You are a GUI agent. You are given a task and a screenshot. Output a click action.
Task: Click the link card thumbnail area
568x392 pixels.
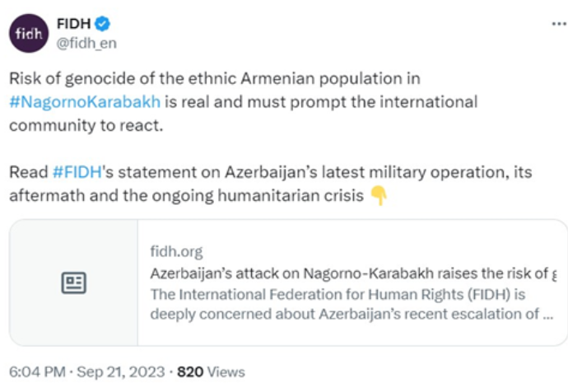pyautogui.click(x=73, y=282)
